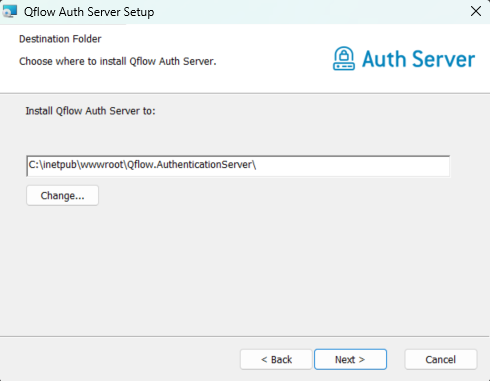Select the 'Destination Folder' heading text
Image resolution: width=490 pixels, height=381 pixels.
(x=60, y=39)
